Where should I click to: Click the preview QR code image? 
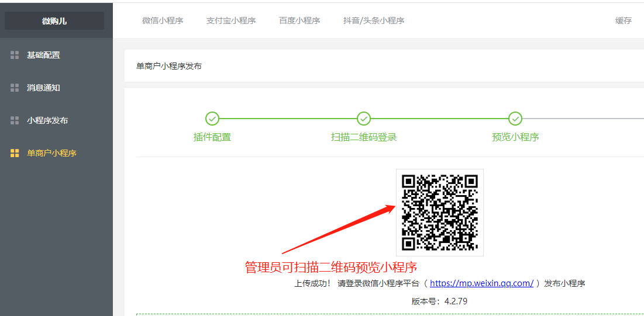click(440, 213)
